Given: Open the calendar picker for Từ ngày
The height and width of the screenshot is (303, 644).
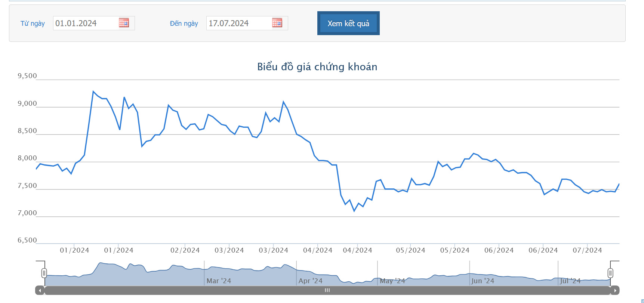Looking at the screenshot, I should 124,23.
